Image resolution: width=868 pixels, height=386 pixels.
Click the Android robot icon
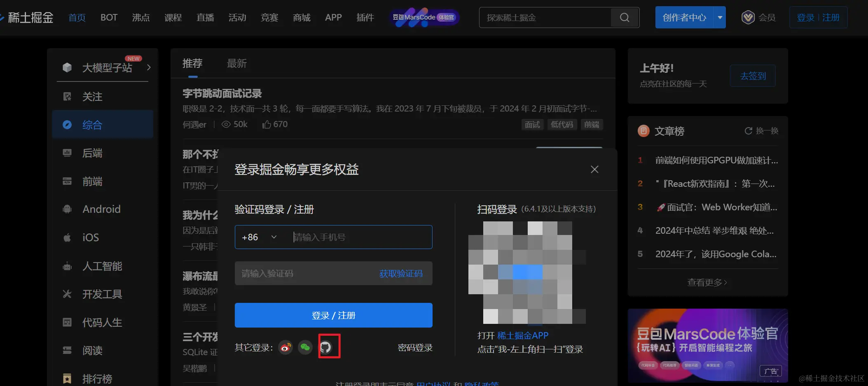(67, 209)
